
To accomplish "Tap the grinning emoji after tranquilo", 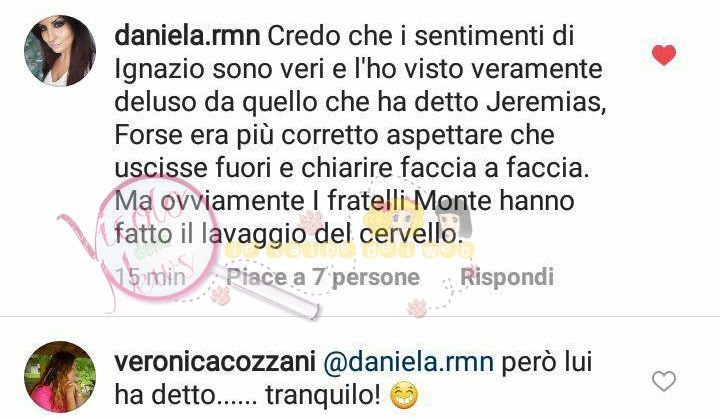I will click(404, 396).
